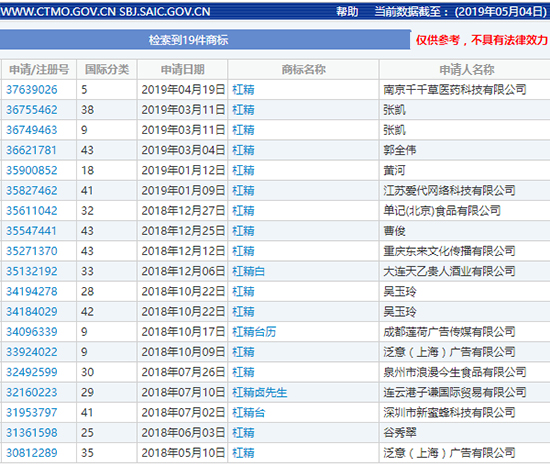The image size is (550, 466).
Task: Open trademark name 杠精卤先生
Action: [x=260, y=392]
